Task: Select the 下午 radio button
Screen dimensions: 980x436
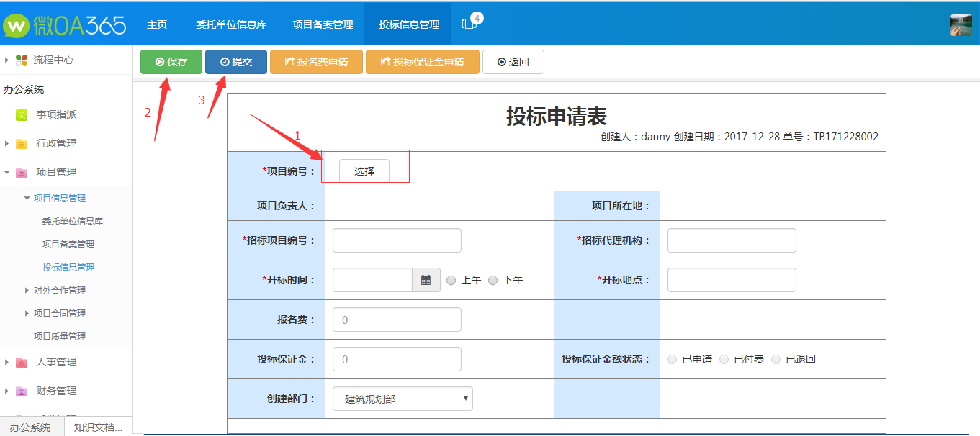Action: (493, 280)
